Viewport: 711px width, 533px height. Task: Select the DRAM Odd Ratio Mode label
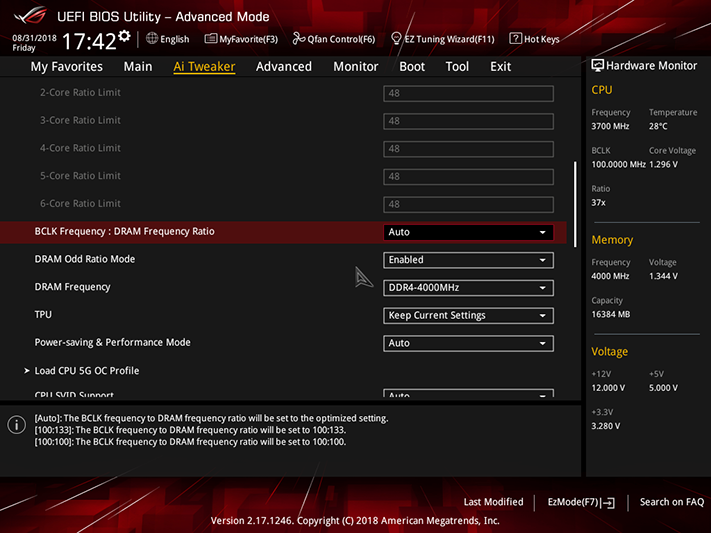(x=85, y=259)
